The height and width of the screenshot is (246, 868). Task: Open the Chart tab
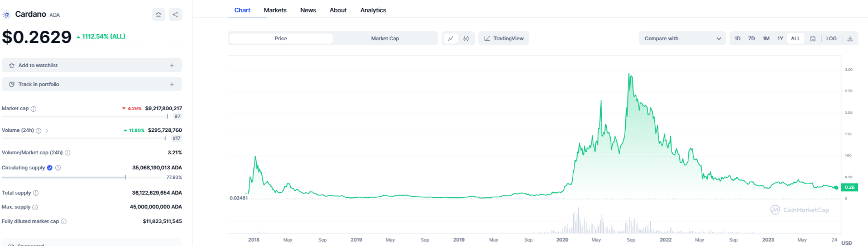click(x=242, y=10)
